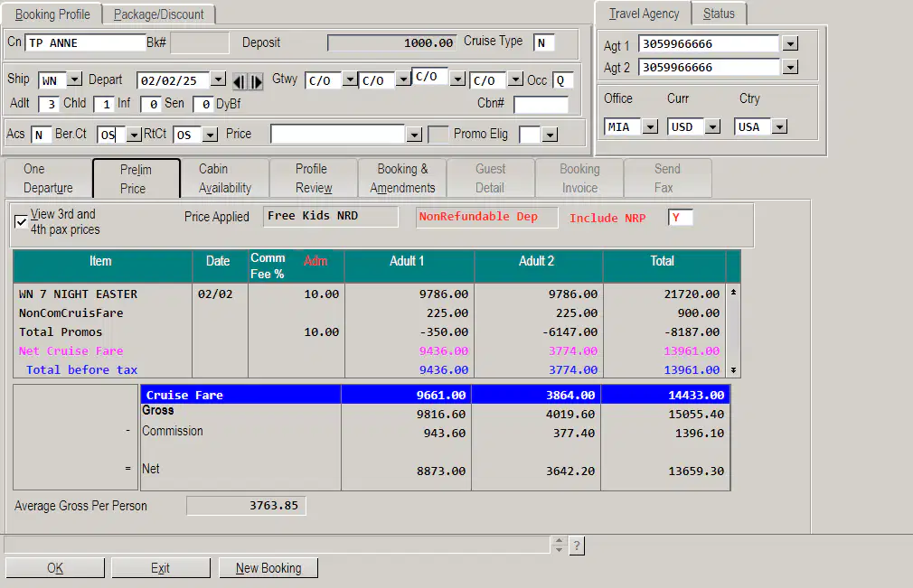Click the Deposit amount field
Image resolution: width=913 pixels, height=588 pixels.
(x=392, y=43)
